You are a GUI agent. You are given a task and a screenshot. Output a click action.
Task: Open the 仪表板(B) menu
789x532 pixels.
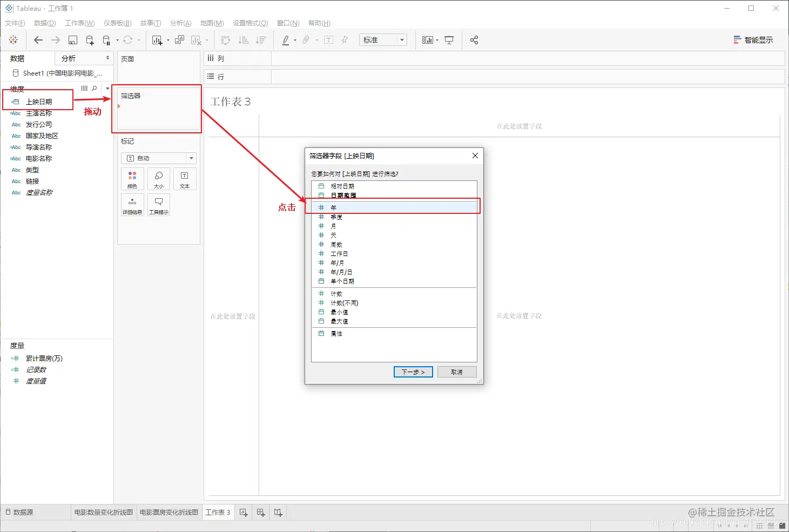click(118, 23)
